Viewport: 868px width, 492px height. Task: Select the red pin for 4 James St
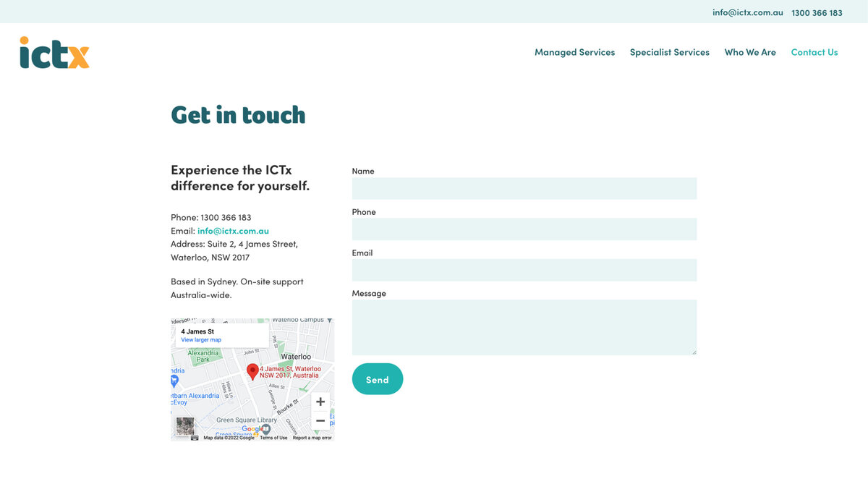[252, 372]
